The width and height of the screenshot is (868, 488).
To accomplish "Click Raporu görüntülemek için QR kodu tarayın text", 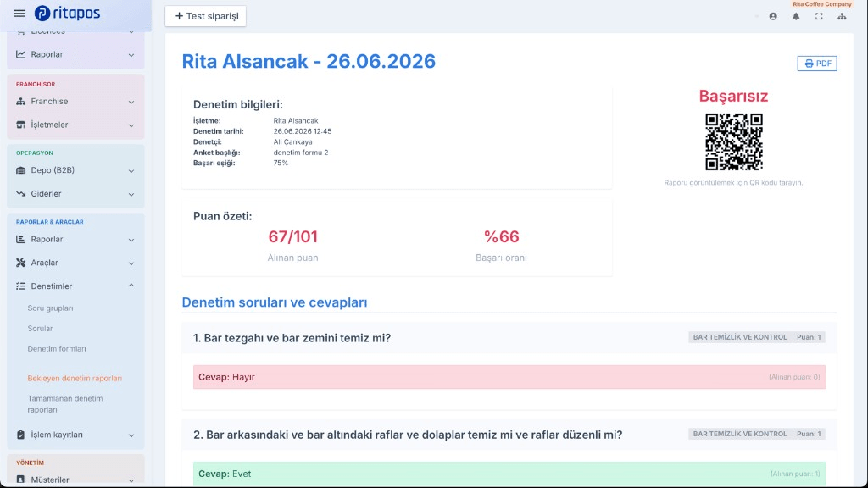I will coord(733,183).
